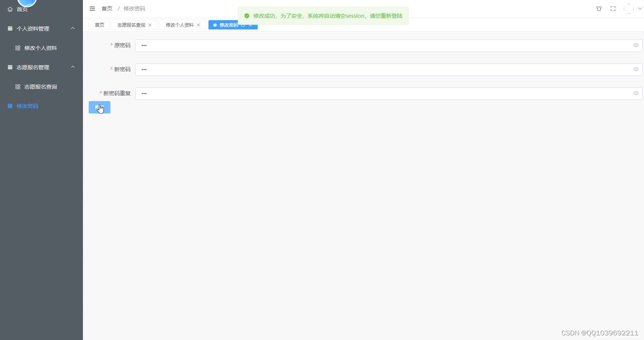The image size is (644, 340).
Task: Toggle fullscreen mode icon
Action: coord(613,9)
